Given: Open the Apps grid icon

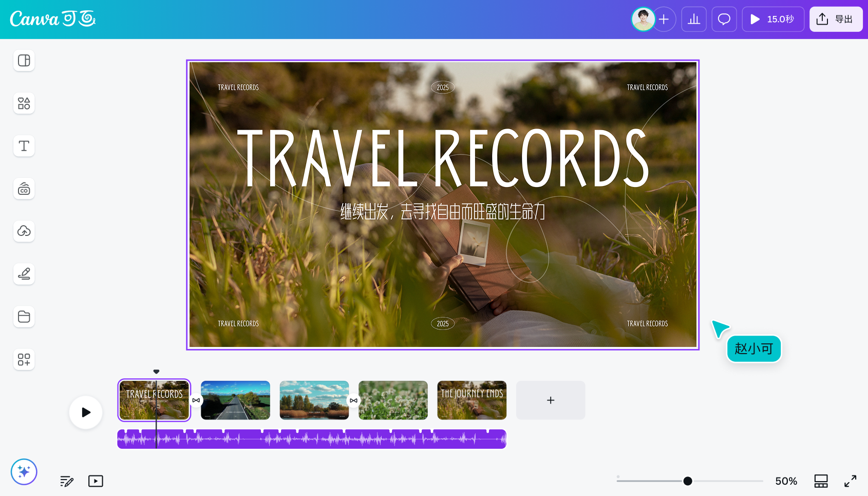Looking at the screenshot, I should point(24,359).
